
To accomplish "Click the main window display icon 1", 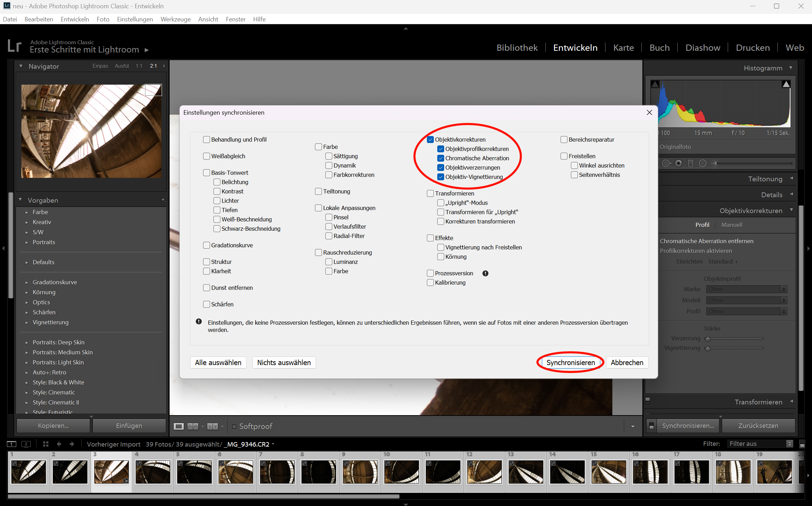I will [x=12, y=444].
